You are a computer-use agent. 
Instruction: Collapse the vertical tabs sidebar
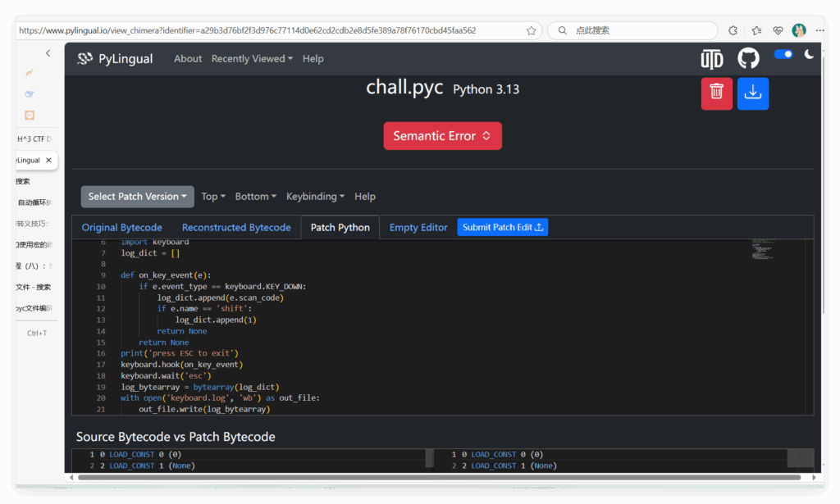[x=48, y=53]
